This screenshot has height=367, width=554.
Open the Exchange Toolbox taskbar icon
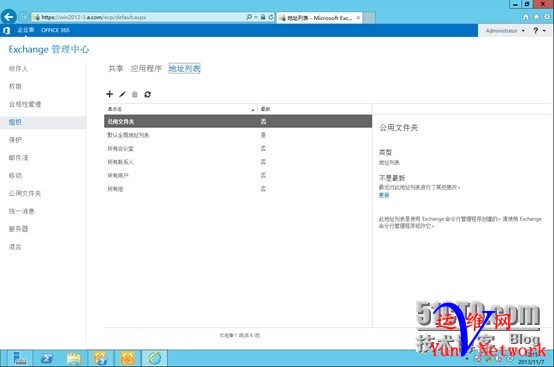coord(128,359)
